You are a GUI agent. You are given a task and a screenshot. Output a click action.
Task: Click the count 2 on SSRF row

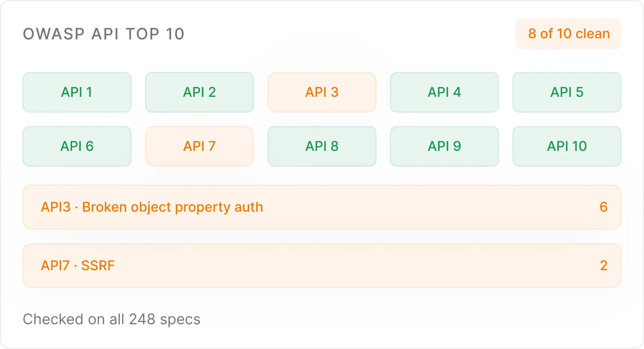(603, 266)
